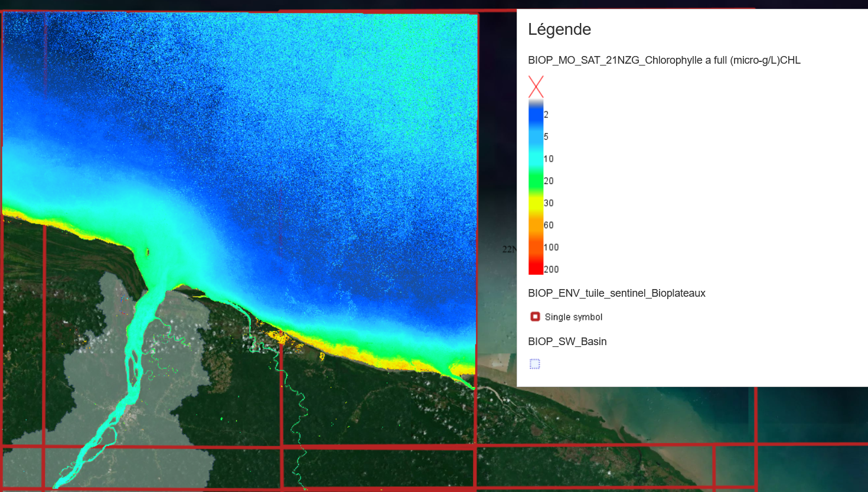The width and height of the screenshot is (868, 492).
Task: Click the Légende panel title
Action: click(559, 29)
